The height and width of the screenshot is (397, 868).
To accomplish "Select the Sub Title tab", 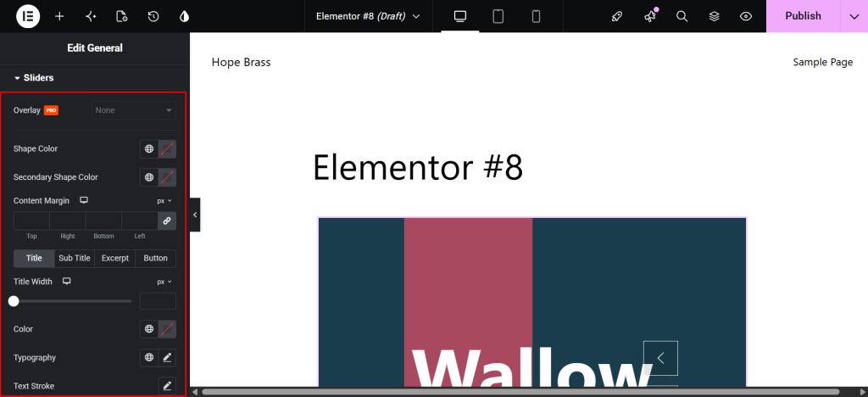I will (75, 258).
